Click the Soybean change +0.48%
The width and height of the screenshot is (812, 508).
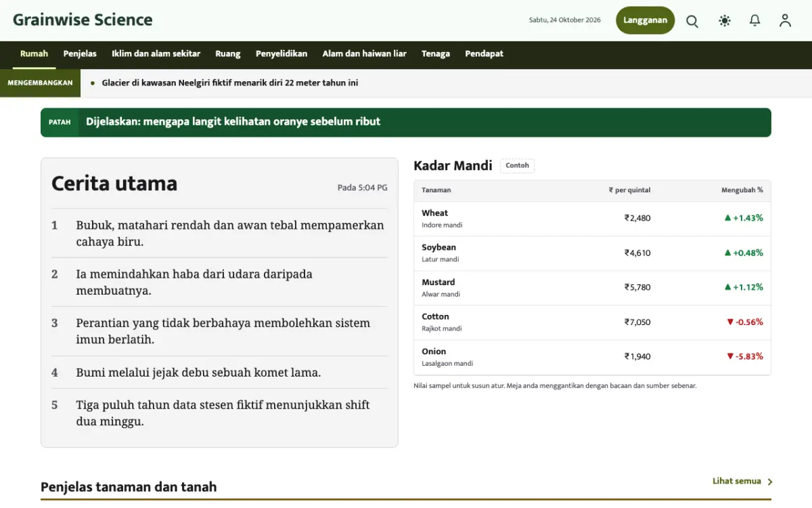pyautogui.click(x=744, y=253)
